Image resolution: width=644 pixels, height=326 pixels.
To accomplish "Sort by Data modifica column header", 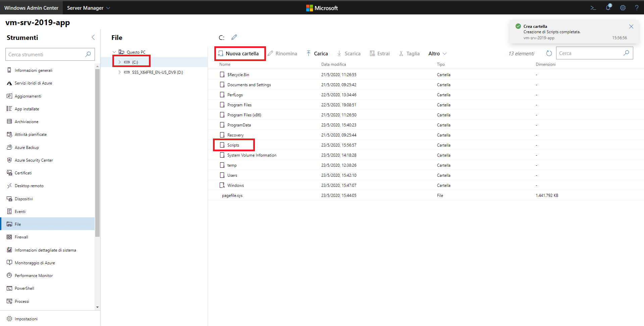I will (x=333, y=64).
